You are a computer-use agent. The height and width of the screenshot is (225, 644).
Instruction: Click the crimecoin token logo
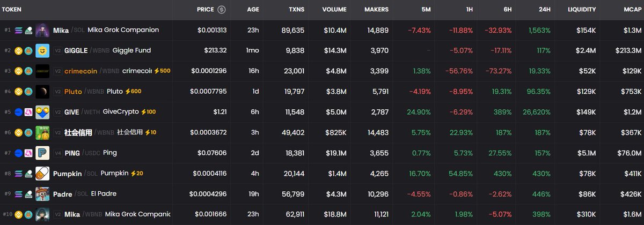(42, 71)
